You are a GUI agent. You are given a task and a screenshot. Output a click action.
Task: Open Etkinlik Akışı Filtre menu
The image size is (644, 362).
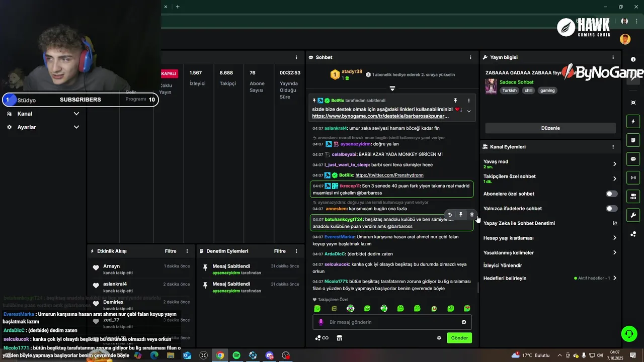[171, 251]
